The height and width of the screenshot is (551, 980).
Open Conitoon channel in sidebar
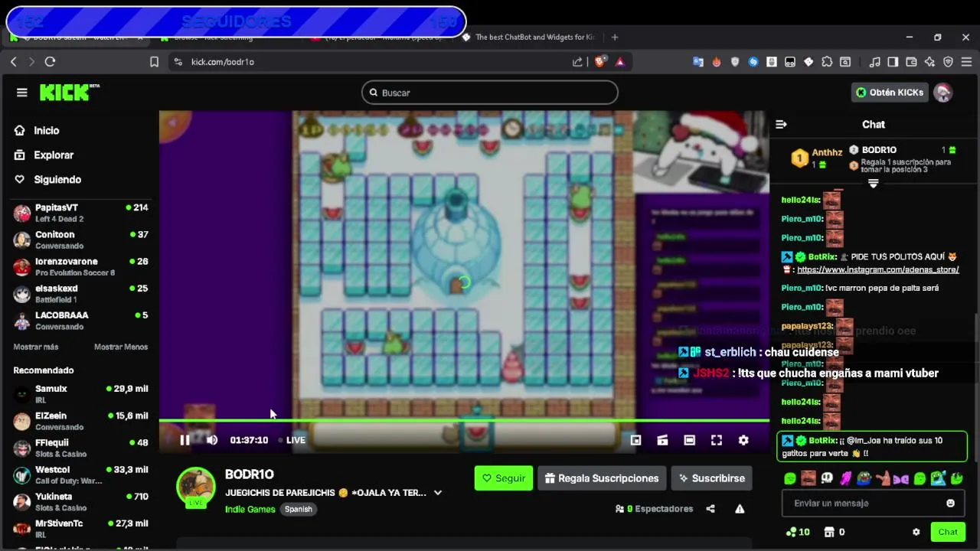point(80,240)
